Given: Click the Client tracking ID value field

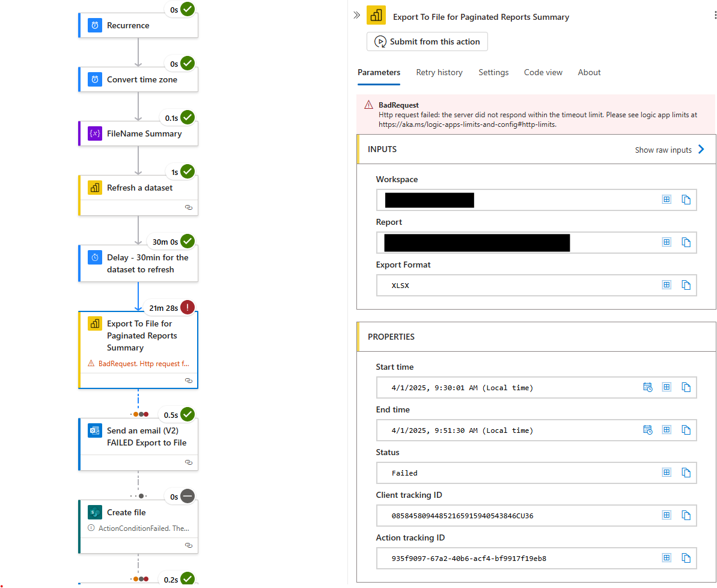Looking at the screenshot, I should point(536,516).
